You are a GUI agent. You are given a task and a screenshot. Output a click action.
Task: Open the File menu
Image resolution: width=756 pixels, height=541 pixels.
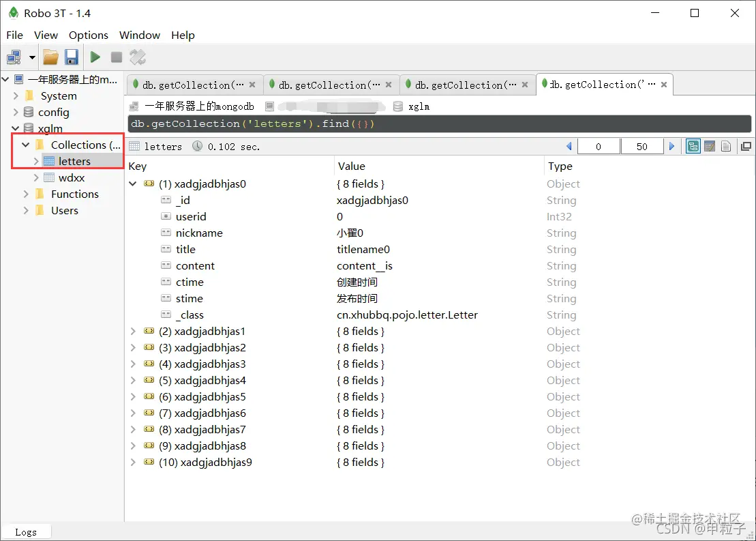(14, 35)
